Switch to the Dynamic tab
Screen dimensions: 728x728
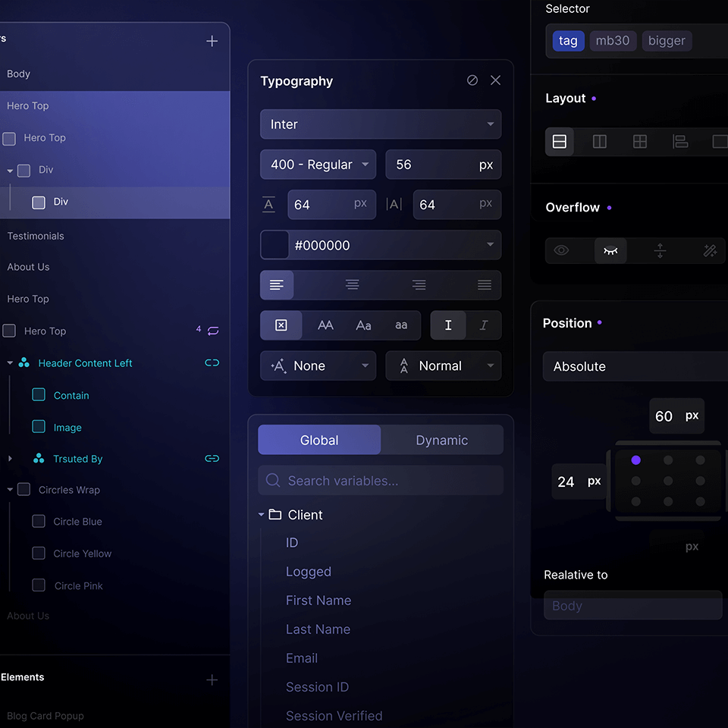(441, 441)
